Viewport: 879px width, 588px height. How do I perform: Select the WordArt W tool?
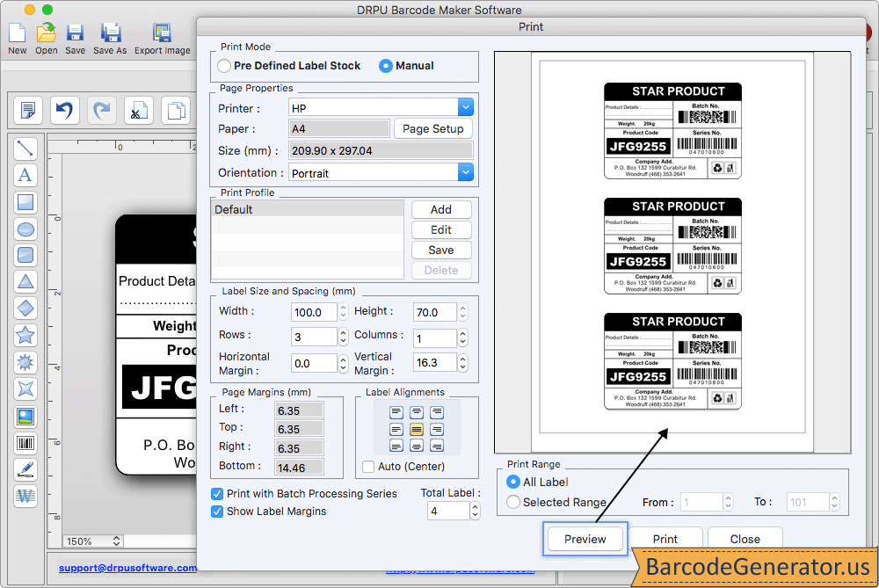pyautogui.click(x=25, y=496)
